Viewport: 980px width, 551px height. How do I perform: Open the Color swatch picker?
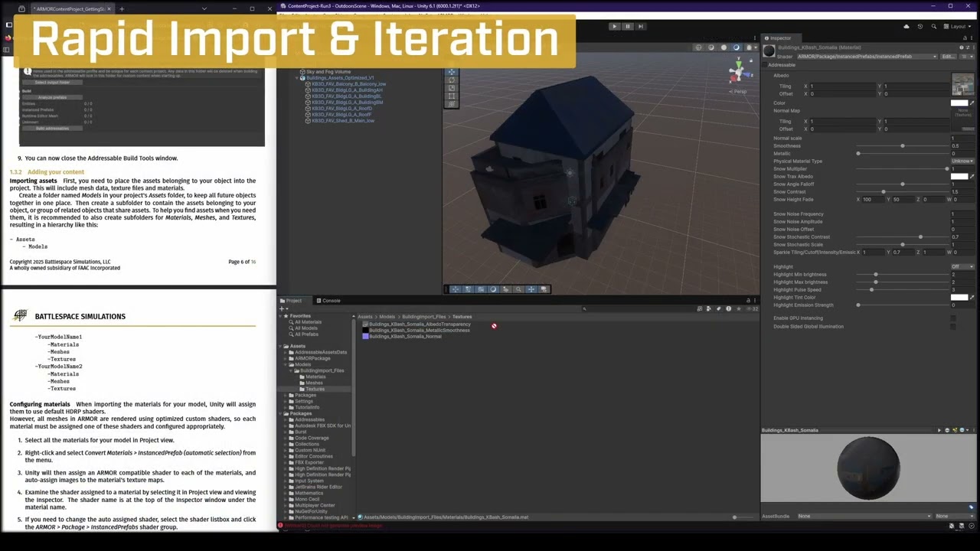(959, 103)
